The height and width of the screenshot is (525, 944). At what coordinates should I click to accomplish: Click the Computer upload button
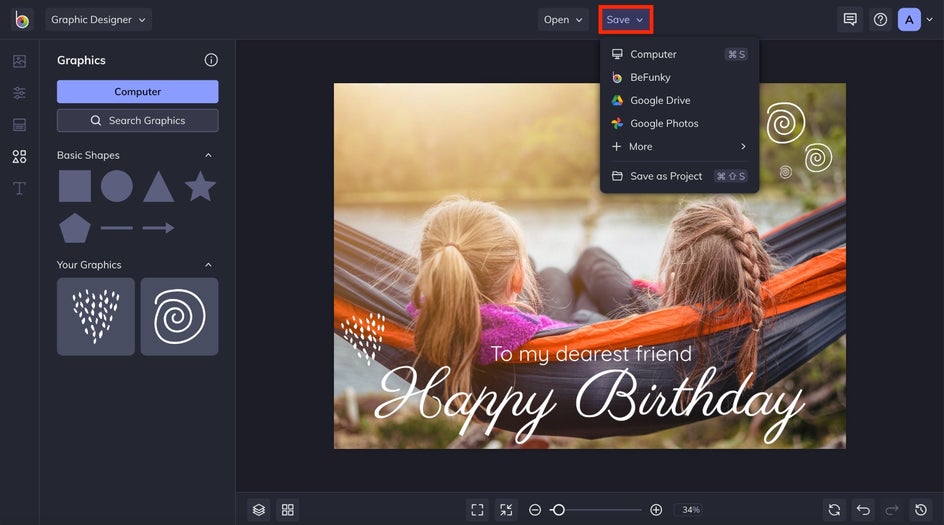pos(137,92)
